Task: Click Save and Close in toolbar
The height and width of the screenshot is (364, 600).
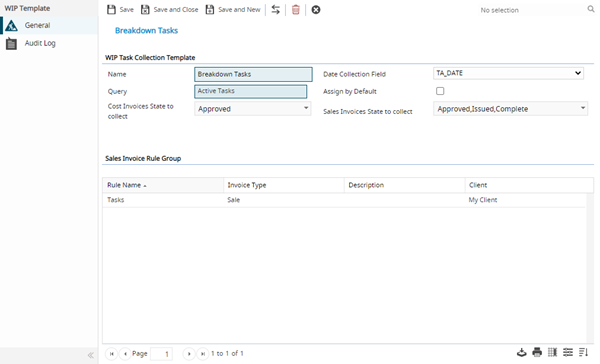Action: click(170, 10)
